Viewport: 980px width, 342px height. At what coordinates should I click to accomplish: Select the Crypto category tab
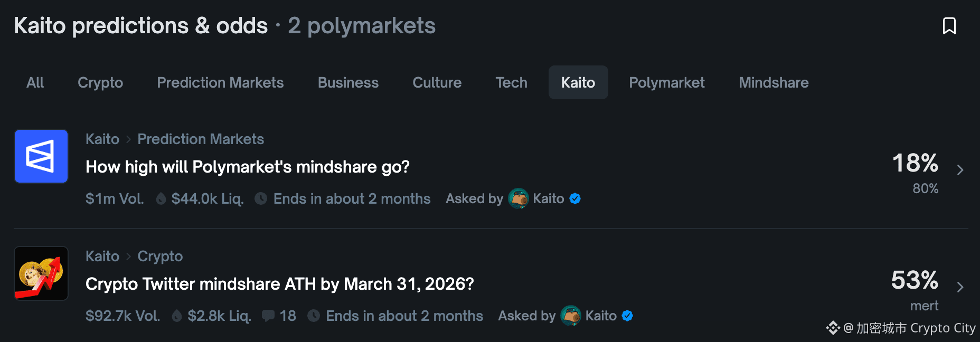[x=100, y=83]
